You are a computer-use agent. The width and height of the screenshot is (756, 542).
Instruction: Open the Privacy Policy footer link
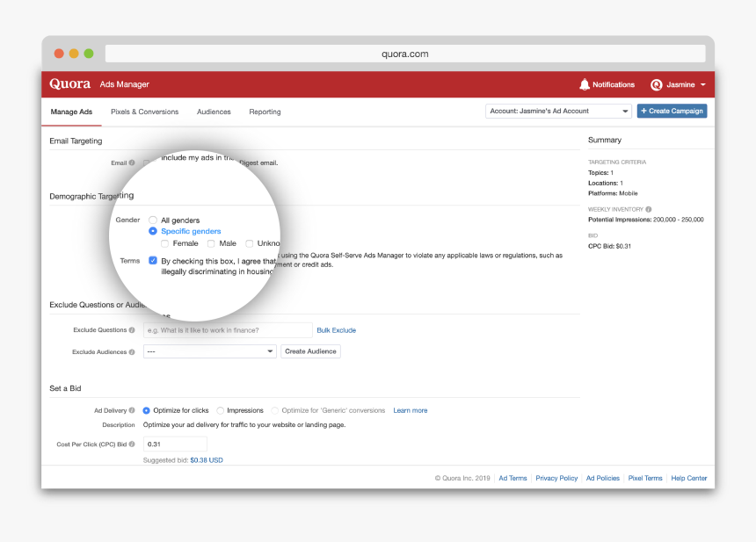[556, 479]
